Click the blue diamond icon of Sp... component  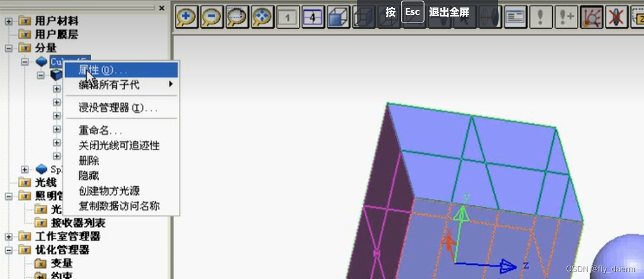point(42,169)
